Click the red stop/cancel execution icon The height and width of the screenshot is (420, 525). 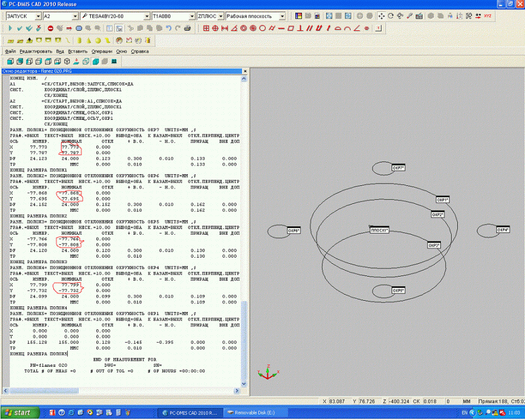50,29
